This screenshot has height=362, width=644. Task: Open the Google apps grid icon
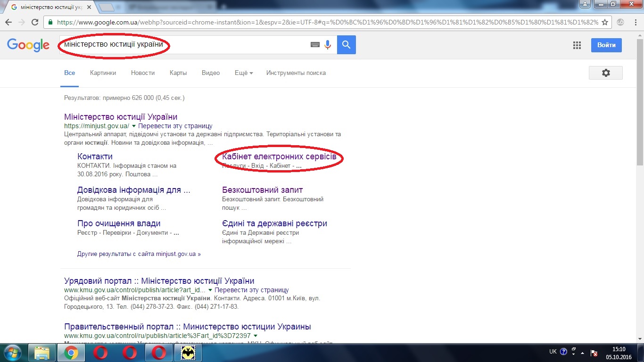577,45
